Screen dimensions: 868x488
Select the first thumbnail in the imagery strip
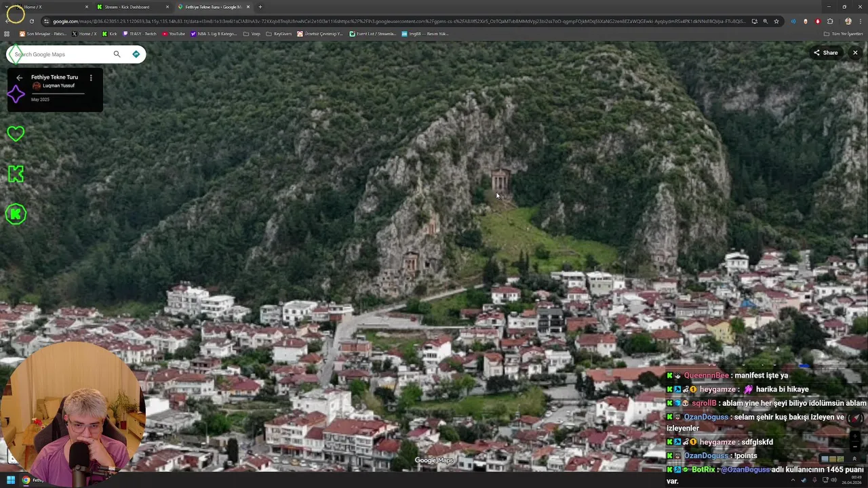pyautogui.click(x=825, y=459)
